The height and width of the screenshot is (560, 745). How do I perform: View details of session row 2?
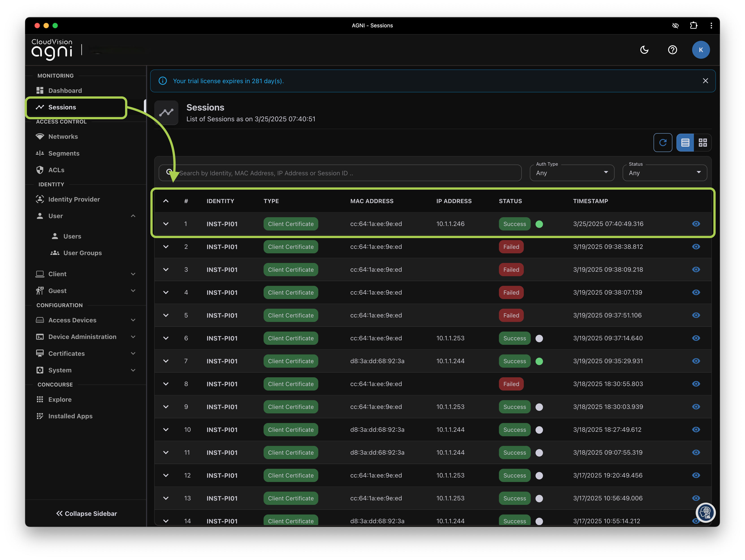click(696, 247)
